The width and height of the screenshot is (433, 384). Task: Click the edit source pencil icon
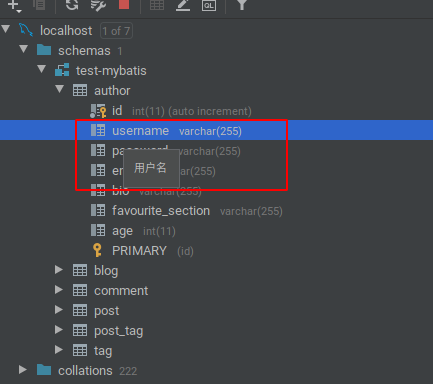[183, 5]
